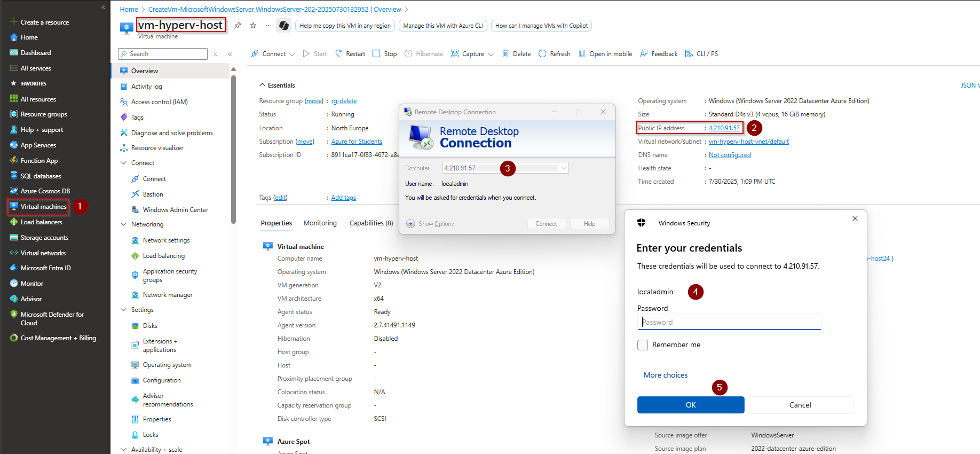980x454 pixels.
Task: Open Bastion under Connect menu
Action: 153,194
